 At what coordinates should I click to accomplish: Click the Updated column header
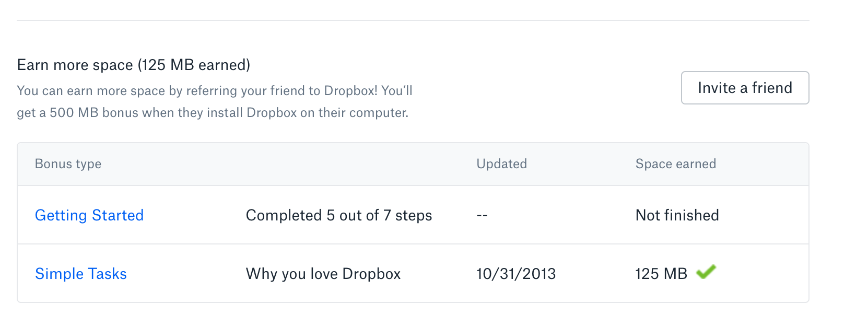502,164
